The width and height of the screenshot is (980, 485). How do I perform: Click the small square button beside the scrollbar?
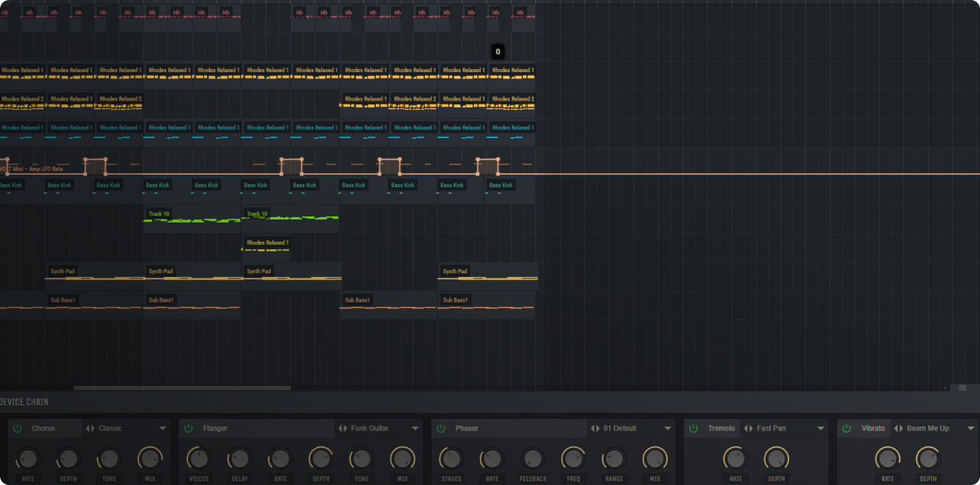(x=962, y=388)
